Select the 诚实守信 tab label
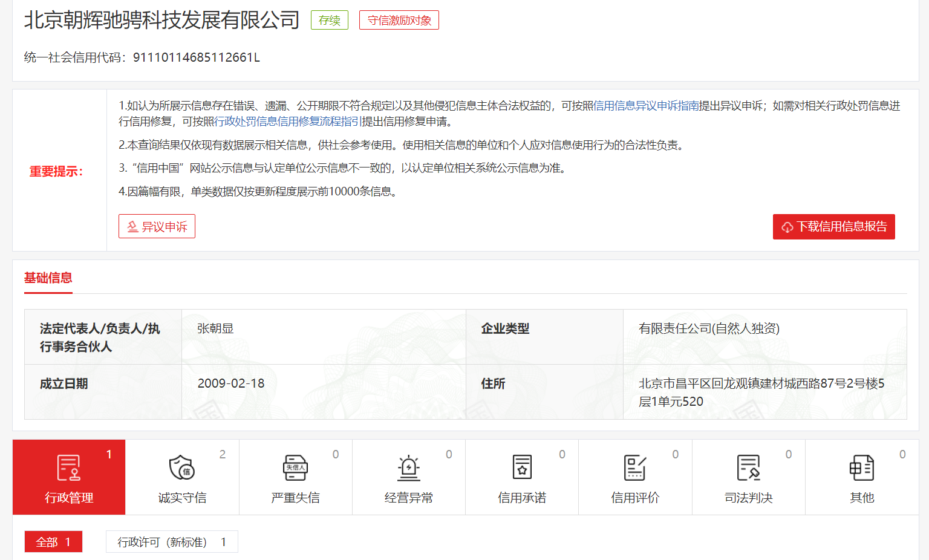 tap(182, 498)
